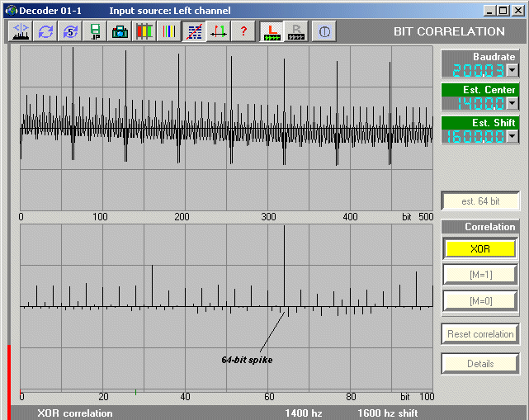Click the refresh arrows toolbar icon
The width and height of the screenshot is (529, 420).
[x=45, y=31]
